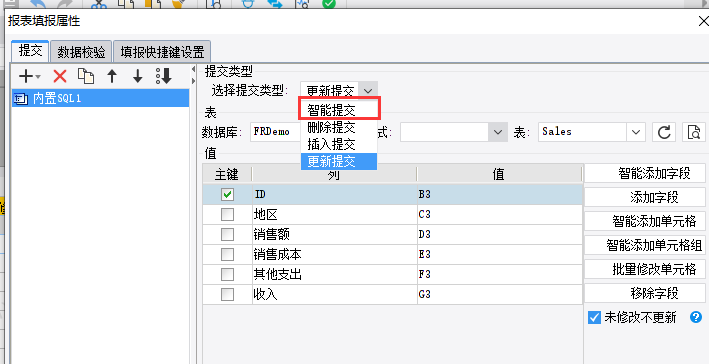Image resolution: width=709 pixels, height=364 pixels.
Task: Delete selected item with red X icon
Action: coord(60,76)
